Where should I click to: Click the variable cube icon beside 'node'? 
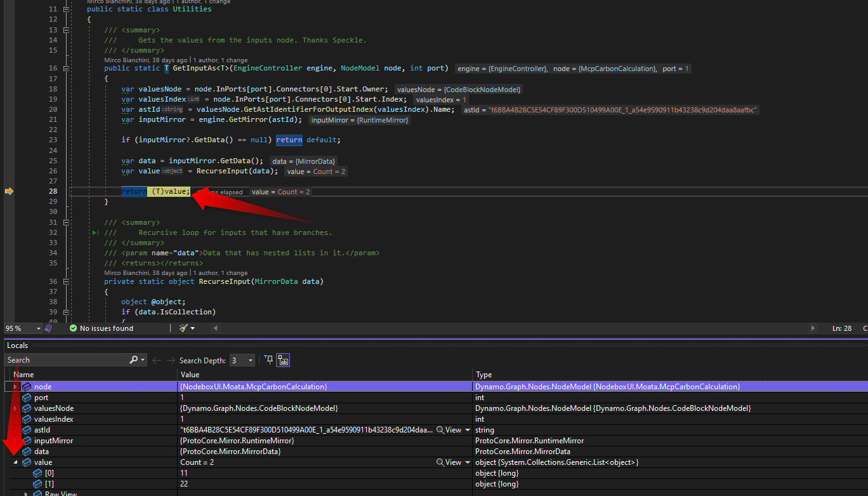tap(27, 387)
